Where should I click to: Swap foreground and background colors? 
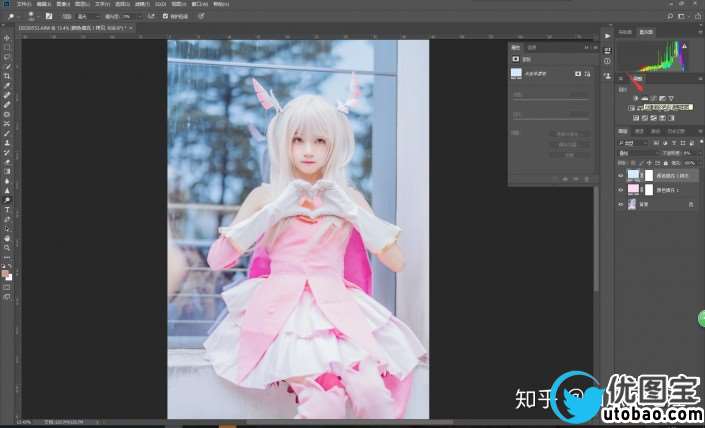tap(9, 267)
